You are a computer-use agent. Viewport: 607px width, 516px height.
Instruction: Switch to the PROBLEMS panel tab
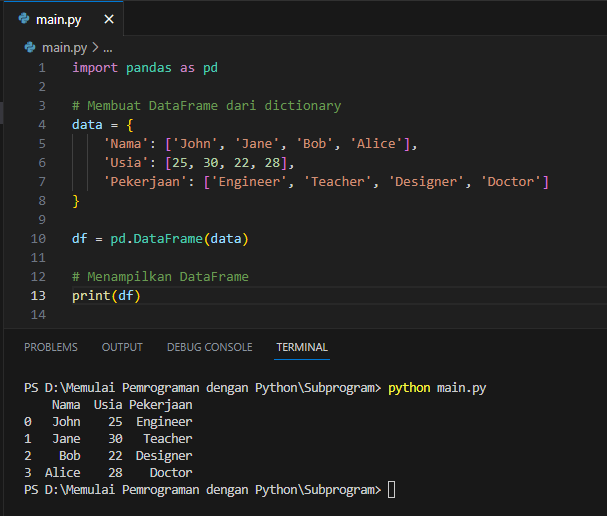point(51,347)
